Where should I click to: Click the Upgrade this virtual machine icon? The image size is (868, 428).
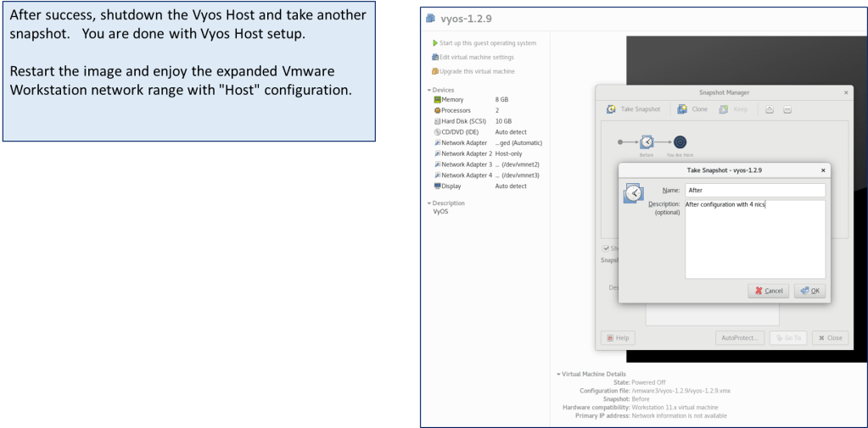(x=435, y=71)
